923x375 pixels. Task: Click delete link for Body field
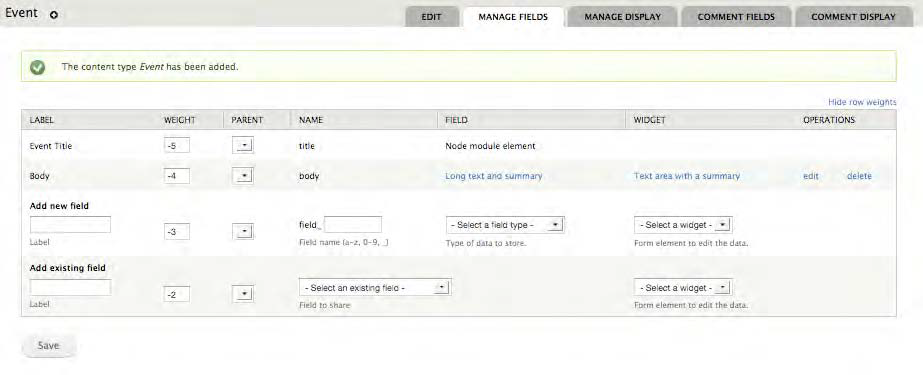pos(859,175)
